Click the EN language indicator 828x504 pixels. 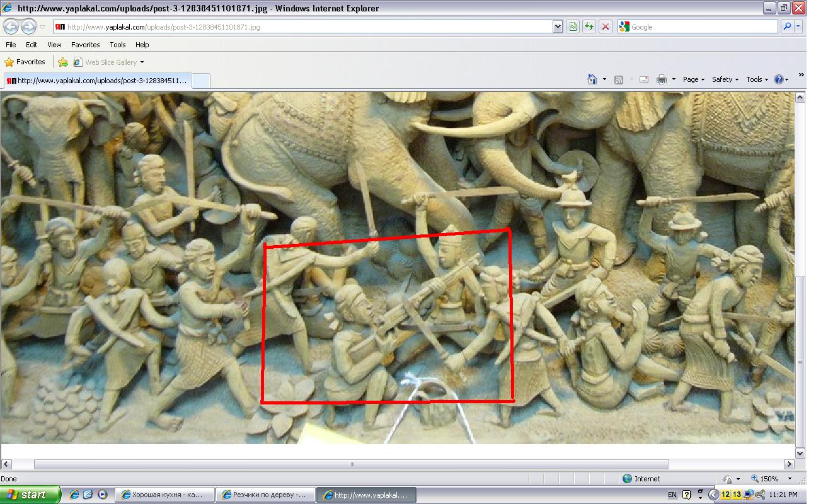coord(672,495)
